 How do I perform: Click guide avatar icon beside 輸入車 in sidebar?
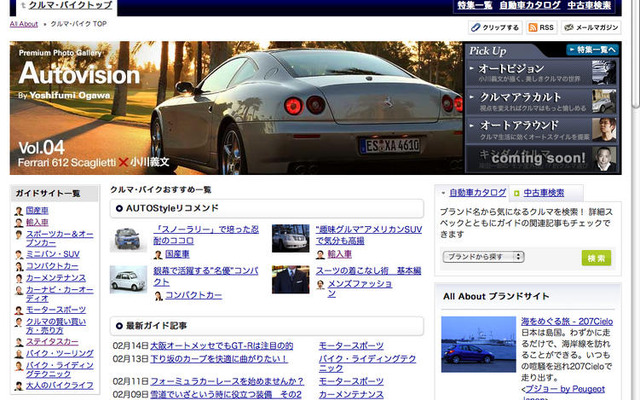(19, 223)
